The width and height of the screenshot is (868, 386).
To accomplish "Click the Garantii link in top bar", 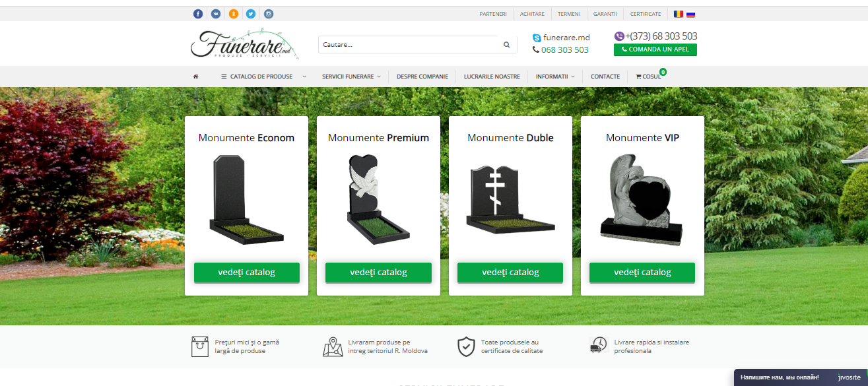I will click(x=605, y=14).
